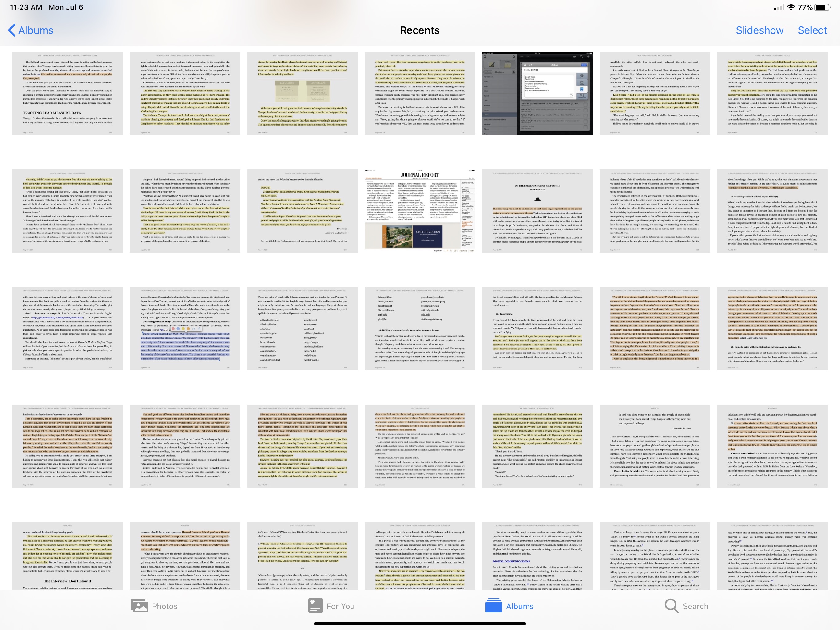Start the Slideshow
Viewport: 840px width, 630px height.
tap(759, 30)
